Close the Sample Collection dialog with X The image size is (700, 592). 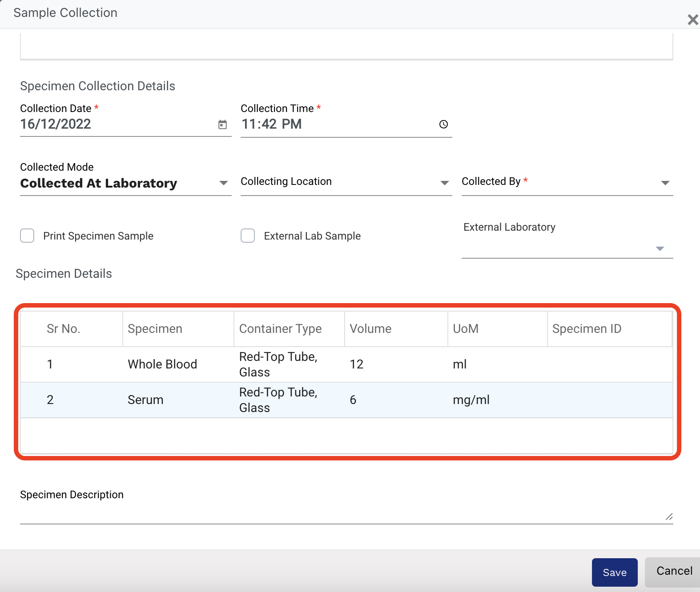coord(692,20)
